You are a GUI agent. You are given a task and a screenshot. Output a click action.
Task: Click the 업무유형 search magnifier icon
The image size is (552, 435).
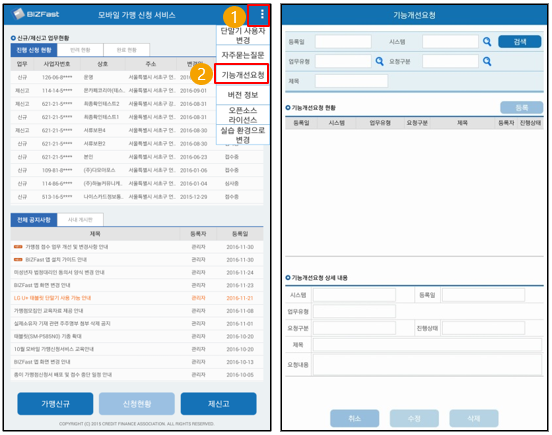380,61
